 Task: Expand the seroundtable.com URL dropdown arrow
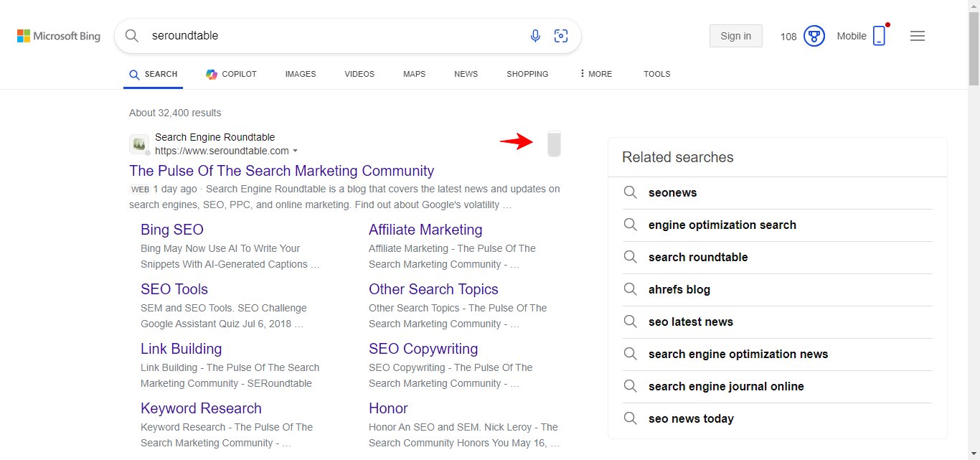[296, 151]
